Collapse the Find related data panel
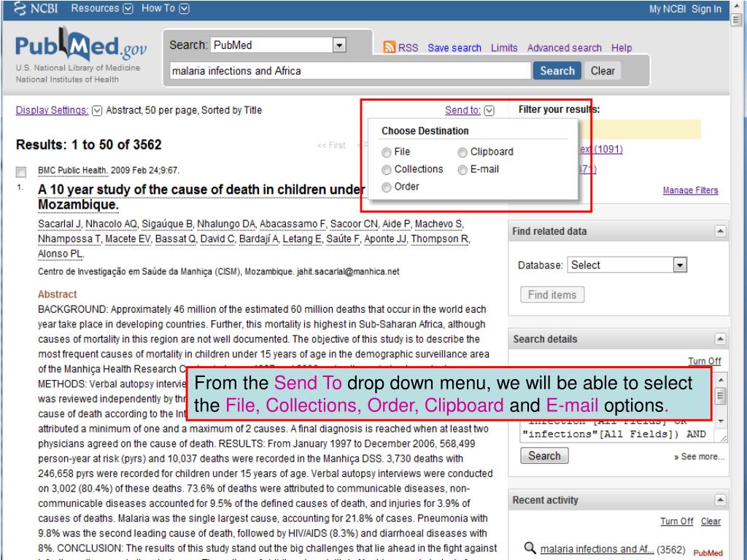Viewport: 747px width, 560px height. (720, 231)
